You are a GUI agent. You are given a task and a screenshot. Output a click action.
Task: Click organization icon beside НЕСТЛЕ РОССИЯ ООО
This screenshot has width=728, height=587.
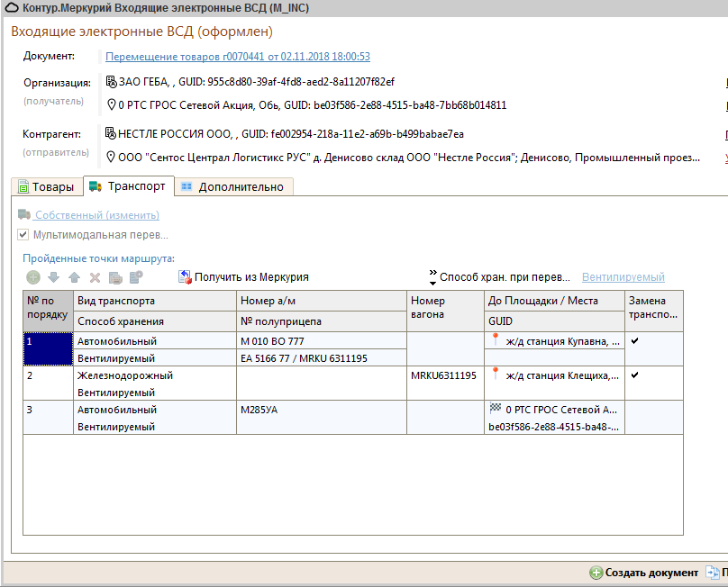(x=111, y=133)
